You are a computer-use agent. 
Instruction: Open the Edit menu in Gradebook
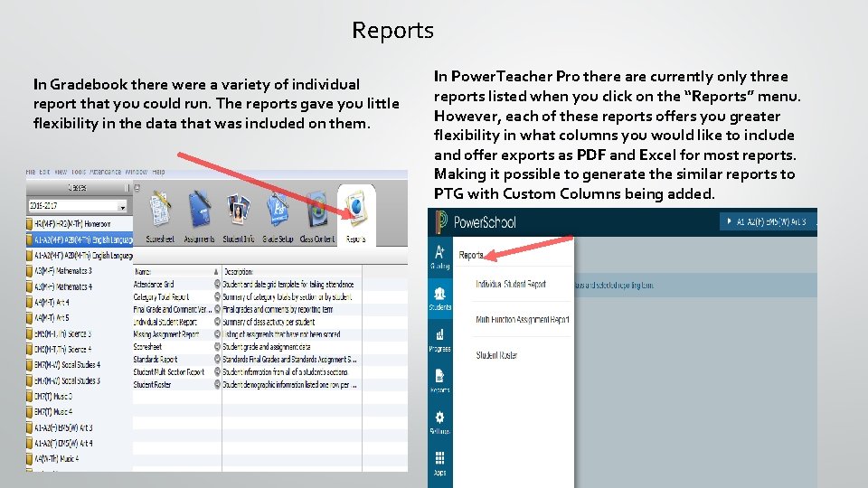point(45,172)
